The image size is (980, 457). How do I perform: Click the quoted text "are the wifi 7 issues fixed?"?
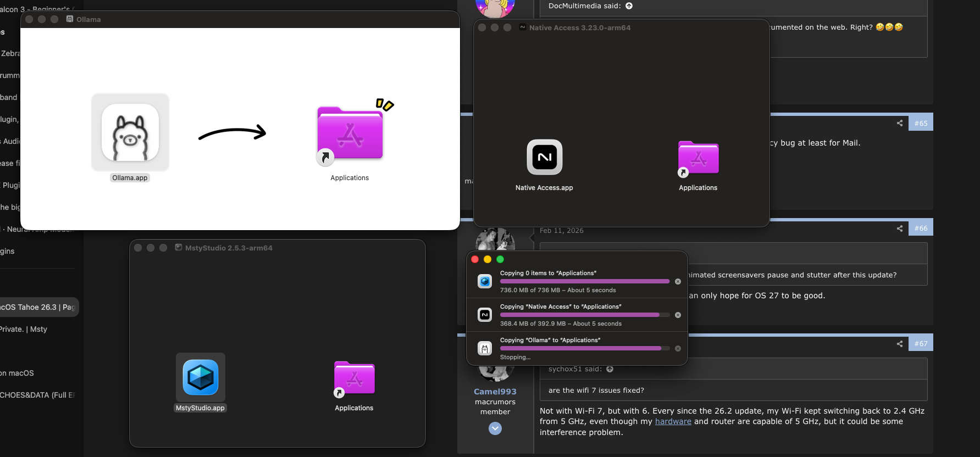[596, 391]
